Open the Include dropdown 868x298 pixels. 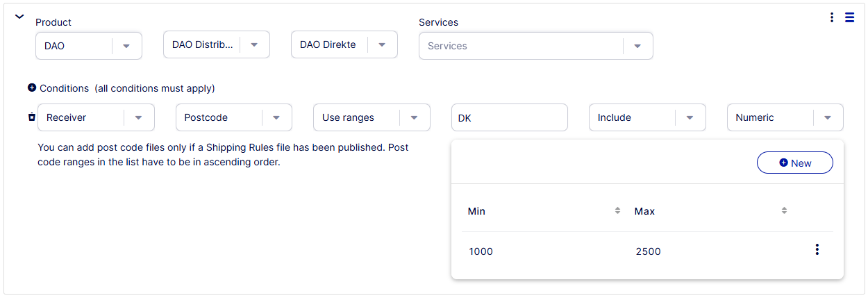pyautogui.click(x=690, y=117)
